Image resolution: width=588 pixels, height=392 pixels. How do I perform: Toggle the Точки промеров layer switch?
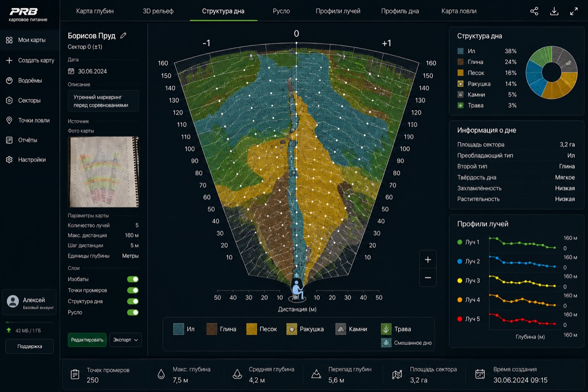click(133, 290)
